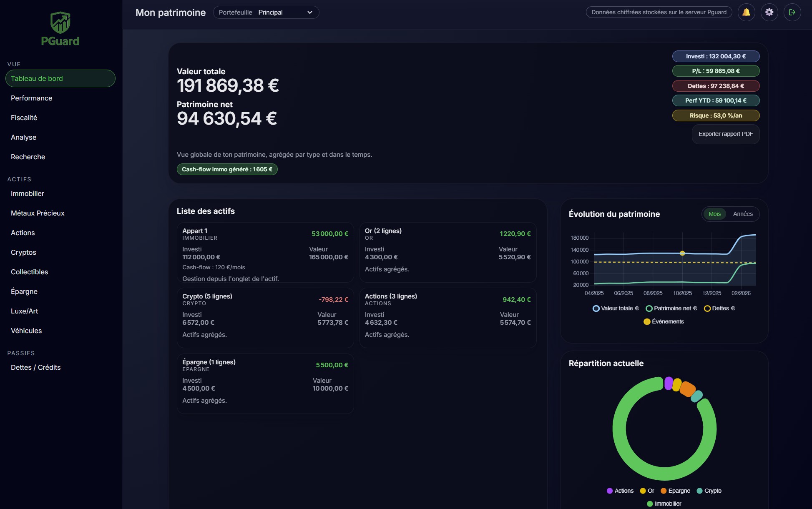Select Immobilier in the Actifs sidebar
The image size is (812, 509).
tap(28, 193)
